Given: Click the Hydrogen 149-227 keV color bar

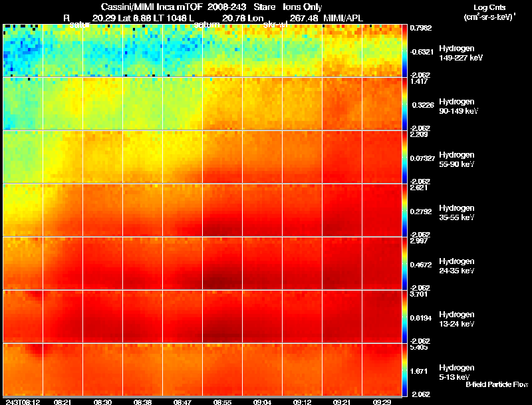Looking at the screenshot, I should (404, 50).
